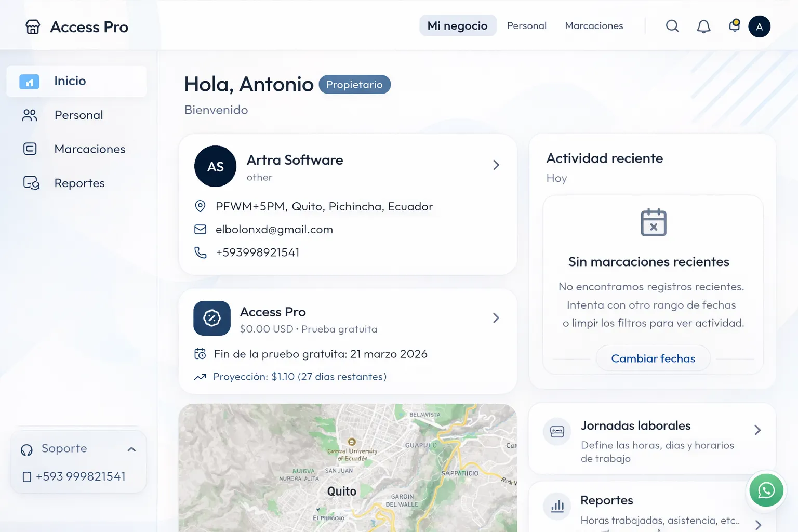Collapse the Soporte support panel
This screenshot has height=532, width=798.
click(131, 449)
